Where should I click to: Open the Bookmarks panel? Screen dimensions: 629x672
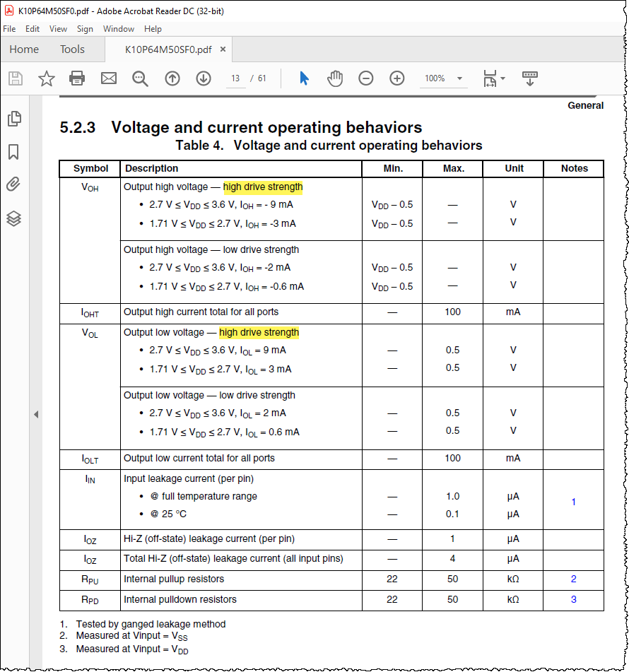point(14,151)
